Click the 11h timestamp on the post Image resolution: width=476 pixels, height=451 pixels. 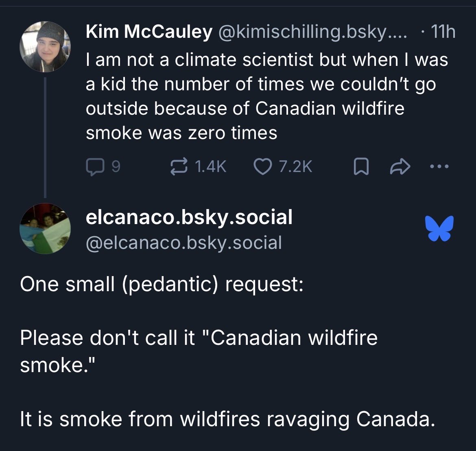pyautogui.click(x=443, y=32)
